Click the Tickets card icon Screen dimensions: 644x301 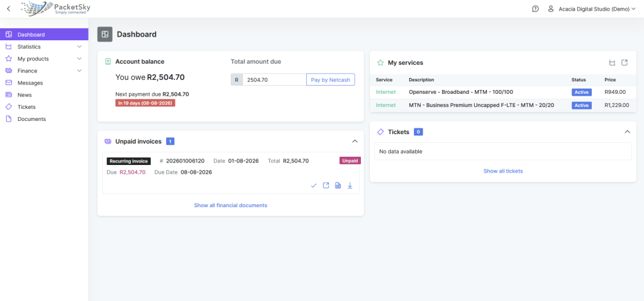[x=380, y=132]
